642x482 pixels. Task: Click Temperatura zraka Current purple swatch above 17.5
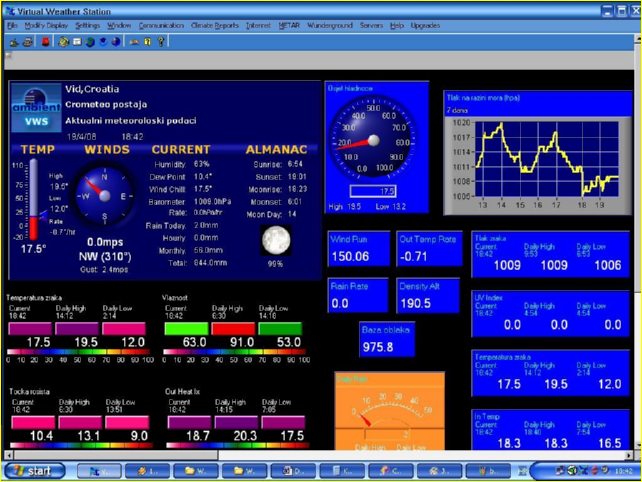click(x=30, y=329)
